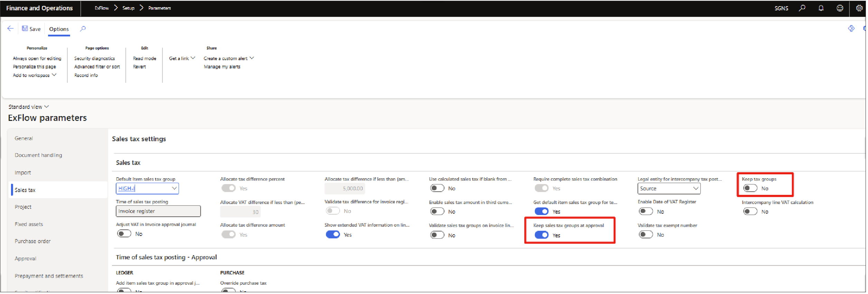
Task: Click the Revert option
Action: (x=140, y=67)
